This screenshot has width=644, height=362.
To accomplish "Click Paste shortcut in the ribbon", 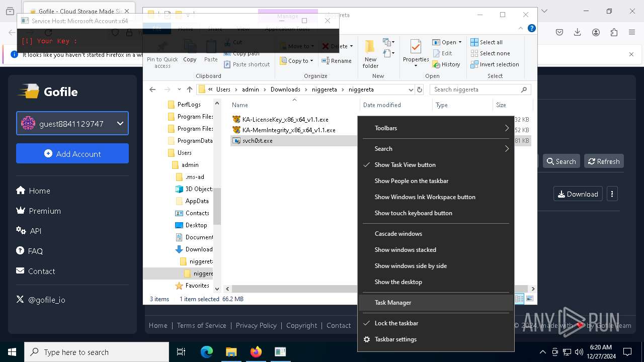I will click(x=247, y=64).
